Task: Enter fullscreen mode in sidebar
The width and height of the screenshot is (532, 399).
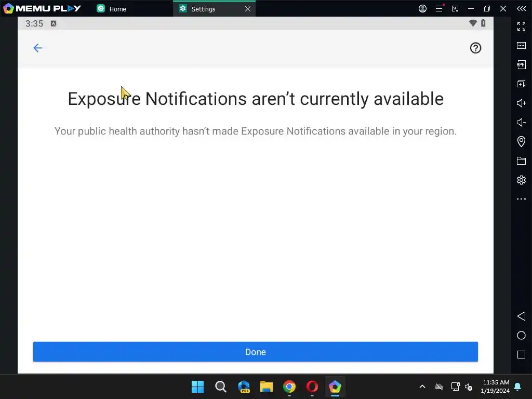Action: coord(521,26)
